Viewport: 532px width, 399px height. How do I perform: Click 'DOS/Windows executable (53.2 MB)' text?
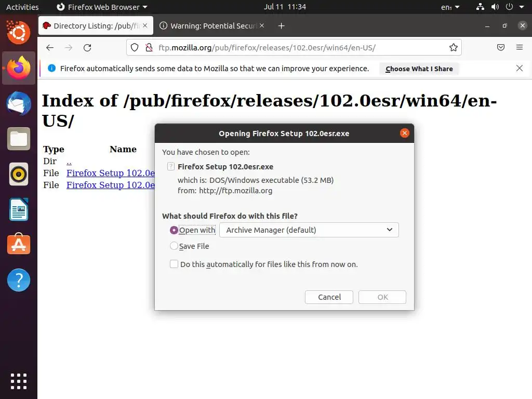pyautogui.click(x=271, y=180)
